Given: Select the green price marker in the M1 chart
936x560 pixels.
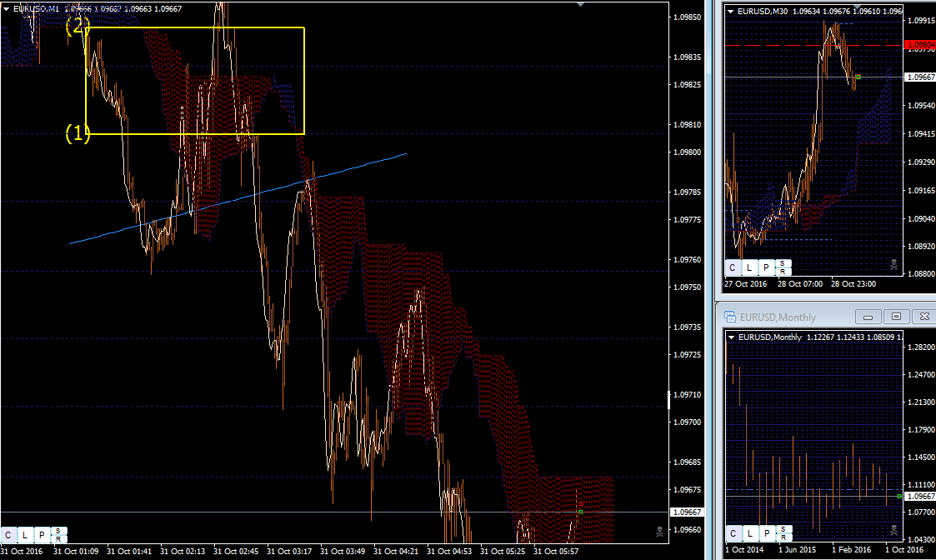Looking at the screenshot, I should pyautogui.click(x=580, y=512).
